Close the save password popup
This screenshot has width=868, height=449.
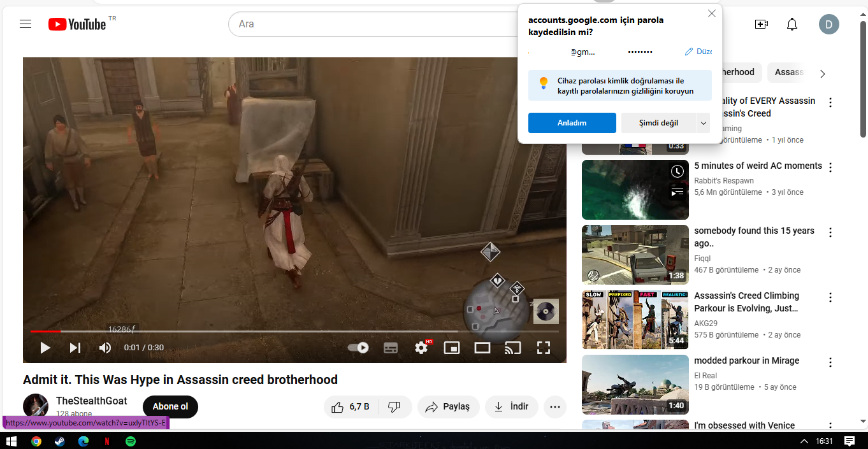(712, 13)
